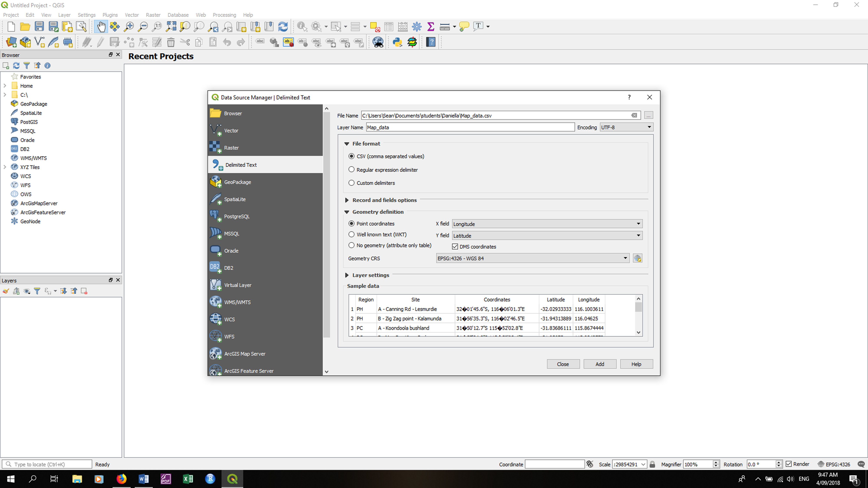This screenshot has height=488, width=868.
Task: Click the Layer Name input field
Action: coord(470,127)
